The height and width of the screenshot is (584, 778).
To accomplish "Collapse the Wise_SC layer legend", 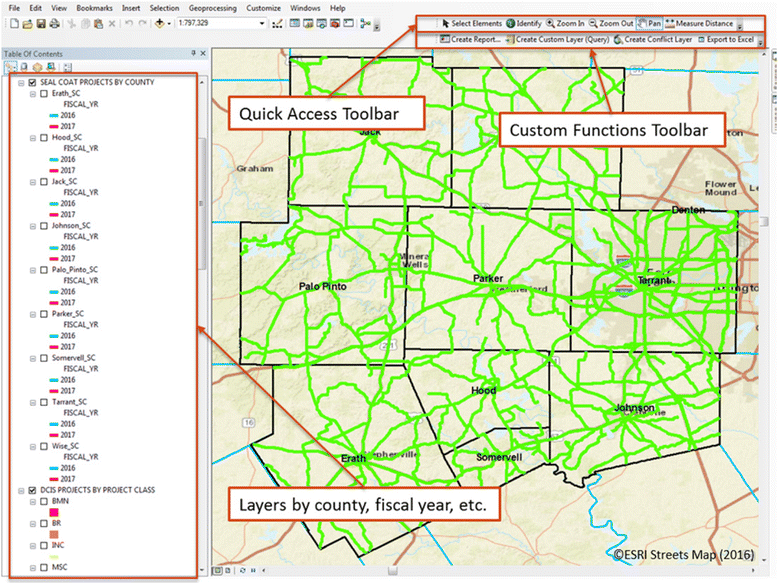I will tap(33, 447).
